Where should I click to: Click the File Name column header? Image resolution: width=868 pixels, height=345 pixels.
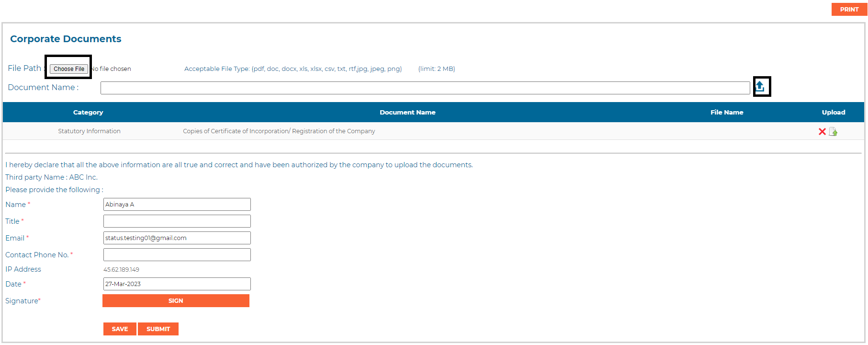(x=726, y=113)
